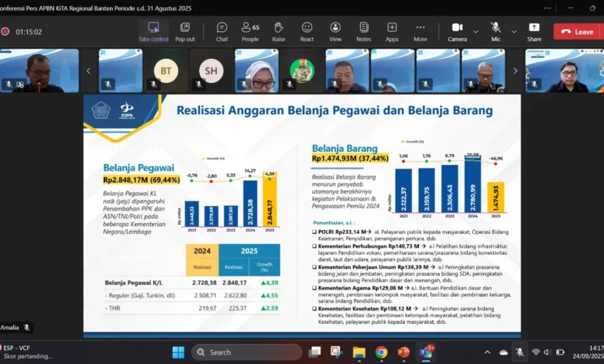Toggle the muted microphone in system tray
This screenshot has width=604, height=364.
point(519,352)
